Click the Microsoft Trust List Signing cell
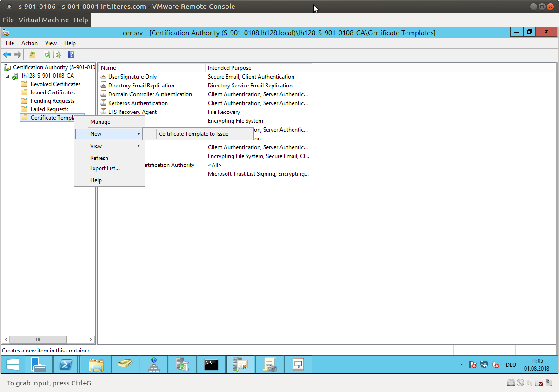 (x=258, y=174)
